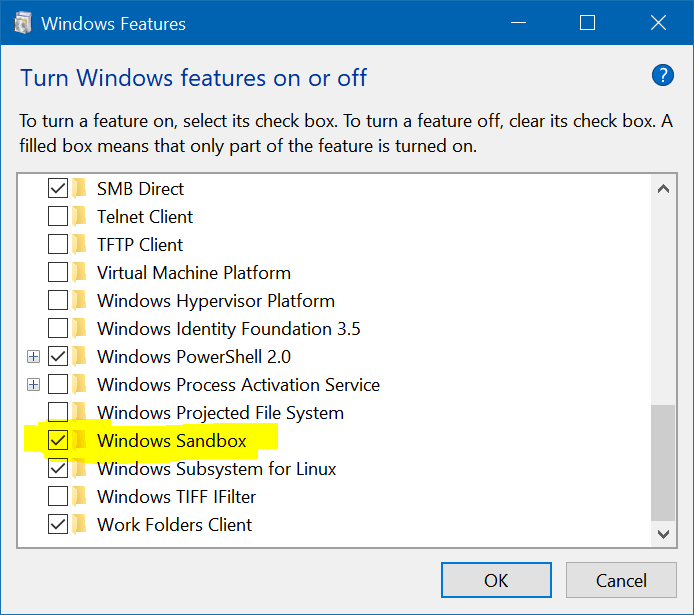Click the scrollbar up arrow
The width and height of the screenshot is (694, 615).
pos(663,188)
